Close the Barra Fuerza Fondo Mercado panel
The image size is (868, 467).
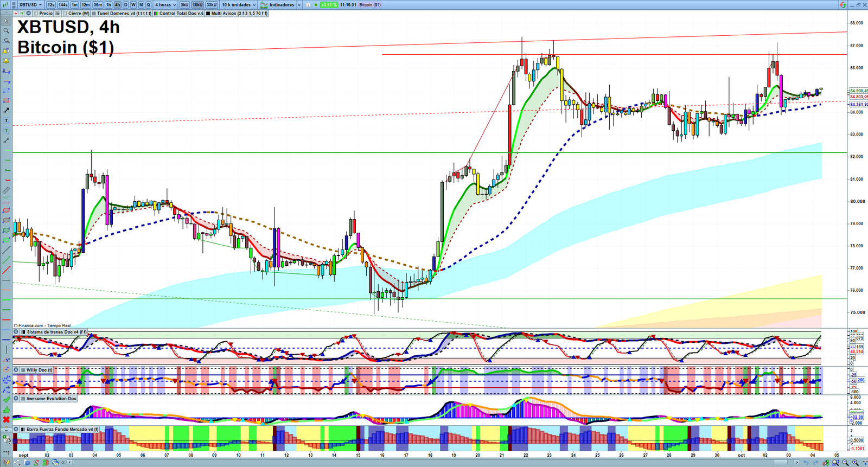16,429
